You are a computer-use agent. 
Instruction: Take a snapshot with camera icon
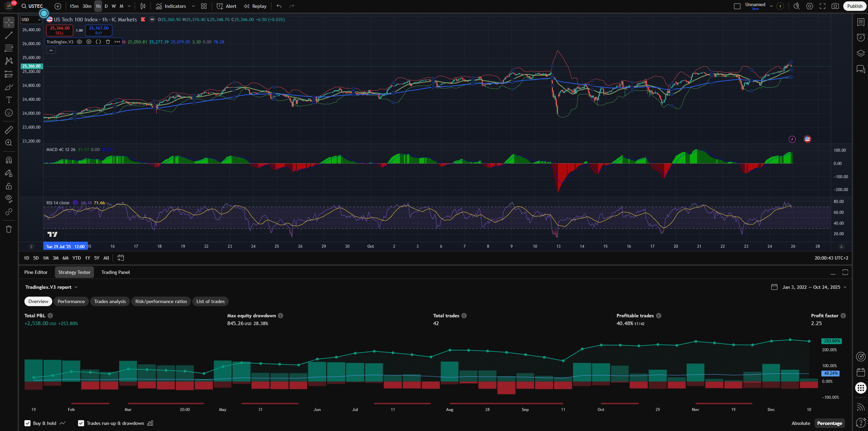click(x=835, y=6)
